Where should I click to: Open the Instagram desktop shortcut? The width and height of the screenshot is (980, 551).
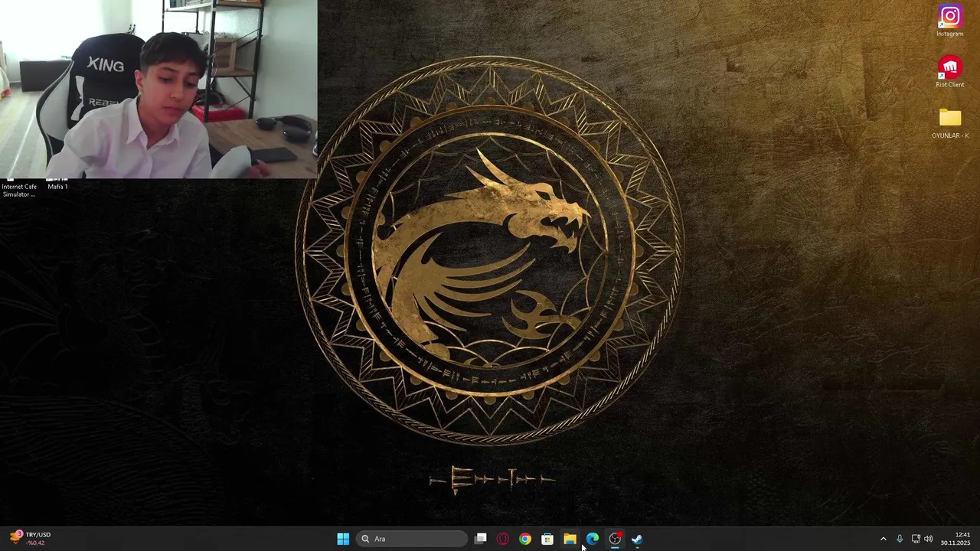(x=950, y=21)
